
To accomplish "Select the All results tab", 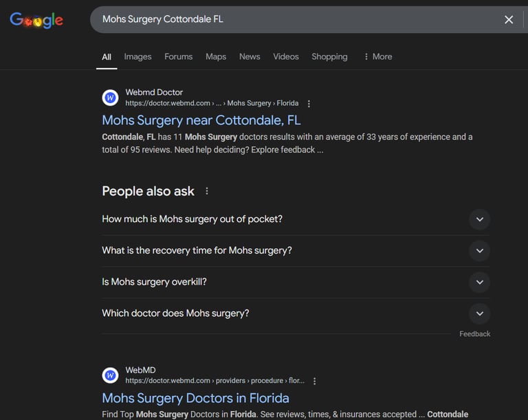I will (x=107, y=57).
